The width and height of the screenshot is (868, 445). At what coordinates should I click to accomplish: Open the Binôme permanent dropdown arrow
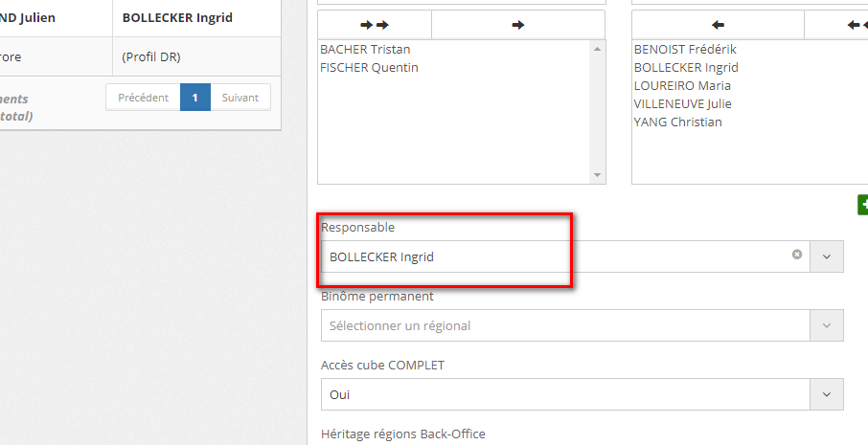(827, 325)
